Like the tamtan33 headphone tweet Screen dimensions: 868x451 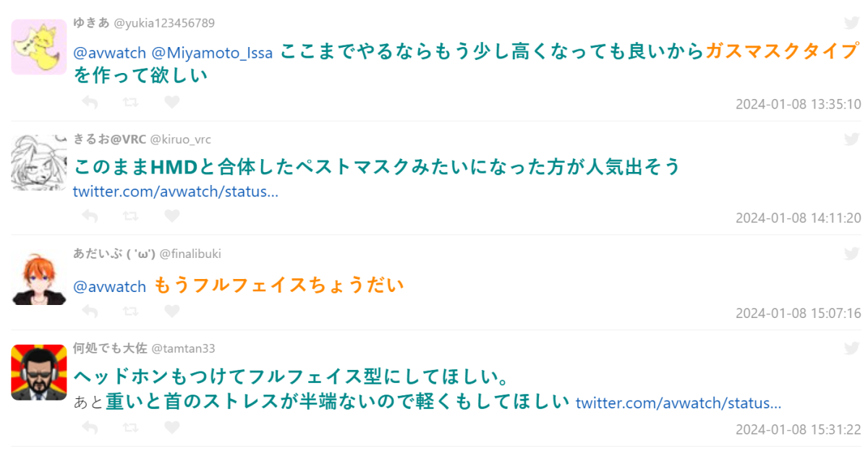[171, 428]
